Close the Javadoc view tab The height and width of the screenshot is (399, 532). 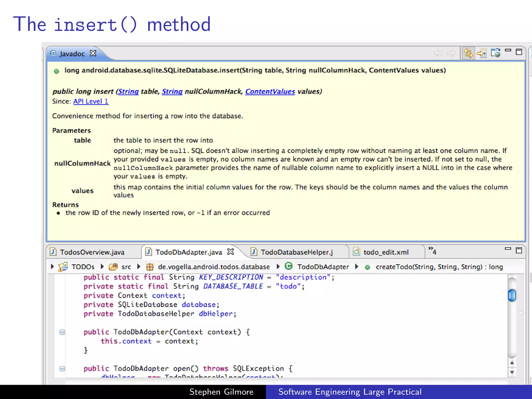click(93, 53)
